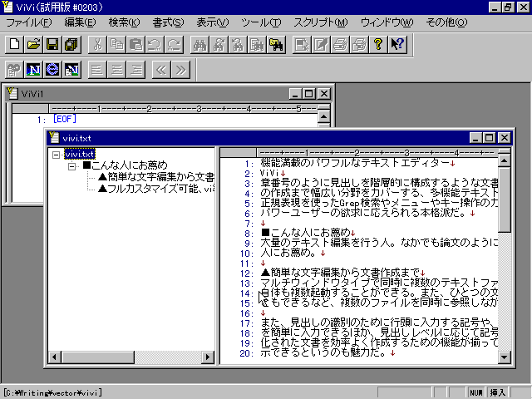Open the 書式(S) menu

(168, 22)
